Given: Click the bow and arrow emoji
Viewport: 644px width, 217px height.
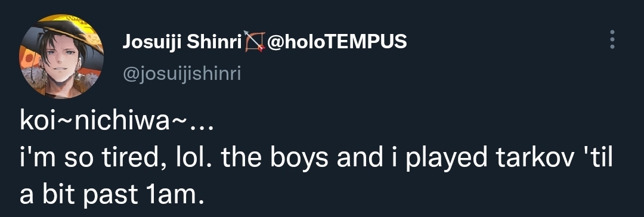Looking at the screenshot, I should click(x=255, y=41).
